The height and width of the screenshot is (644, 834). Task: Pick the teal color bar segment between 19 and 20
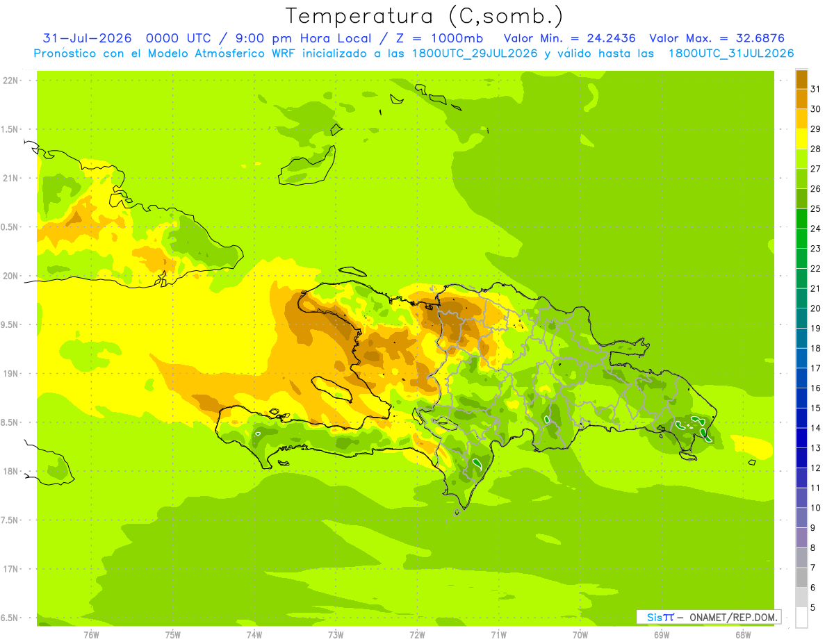(801, 318)
